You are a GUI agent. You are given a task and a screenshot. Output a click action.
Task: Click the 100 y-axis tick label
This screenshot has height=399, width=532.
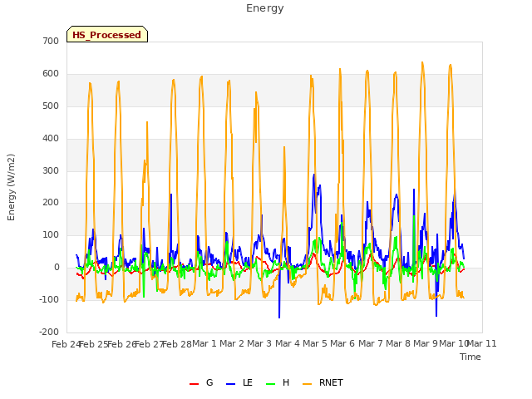[51, 234]
